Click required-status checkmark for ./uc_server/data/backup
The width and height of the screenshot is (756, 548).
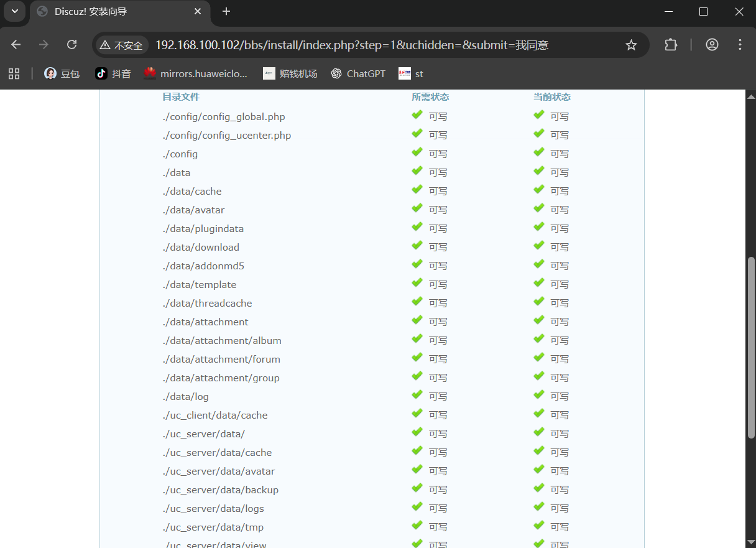point(417,488)
